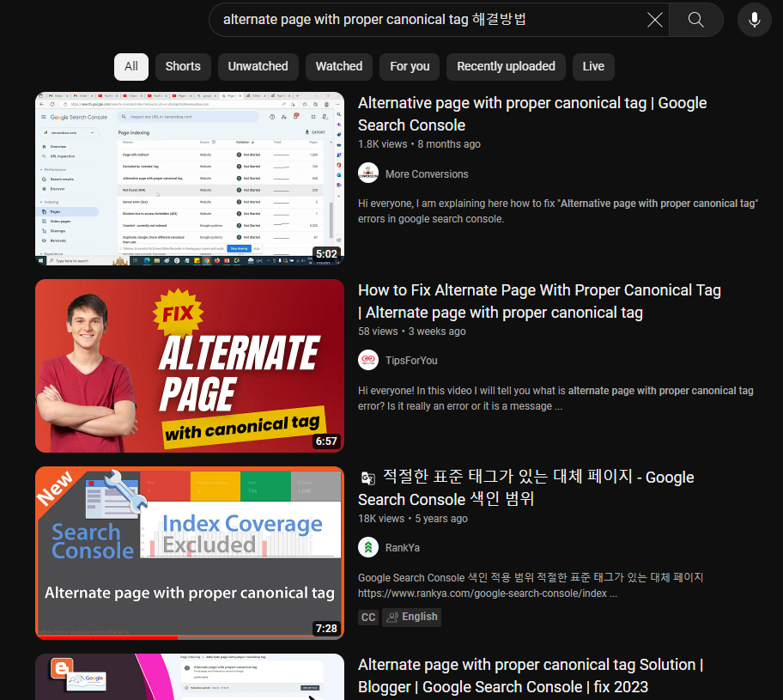Open the Google Search Console screenshot thumbnail video
The width and height of the screenshot is (783, 700).
(x=190, y=179)
